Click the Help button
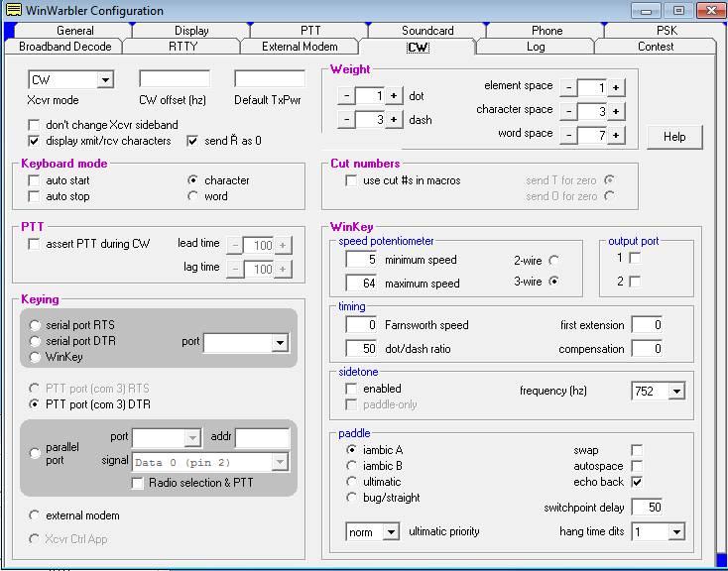728x571 pixels. [x=674, y=137]
